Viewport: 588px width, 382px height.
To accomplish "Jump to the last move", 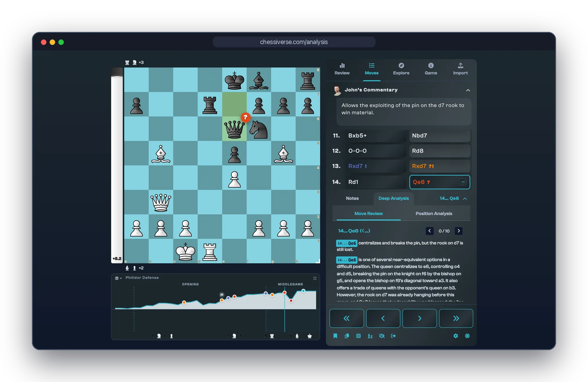I will (x=456, y=318).
